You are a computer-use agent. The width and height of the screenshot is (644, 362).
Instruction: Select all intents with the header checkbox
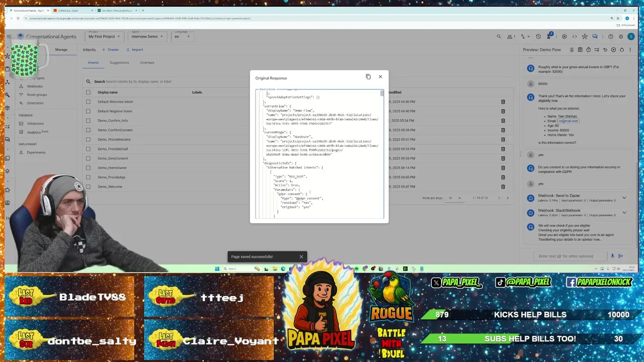click(x=88, y=92)
